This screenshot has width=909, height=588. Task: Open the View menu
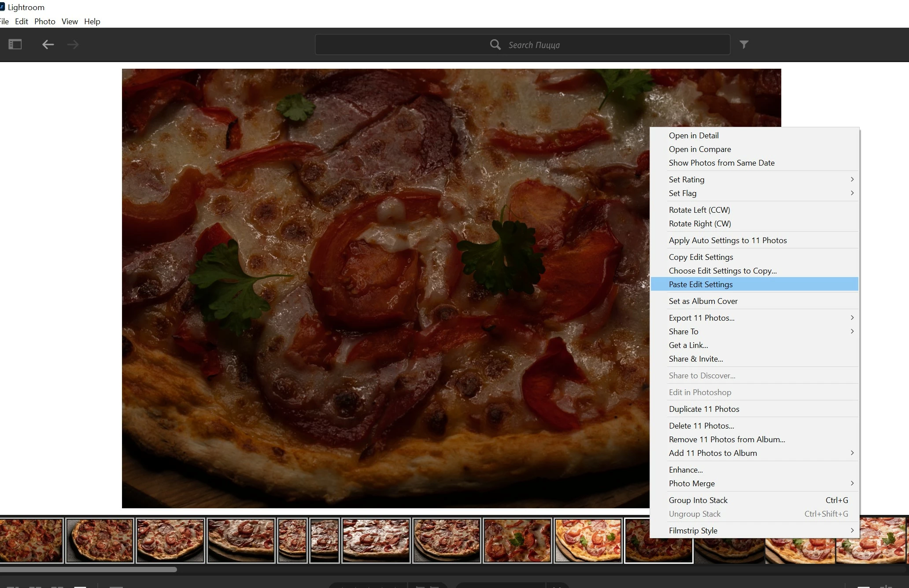tap(70, 21)
